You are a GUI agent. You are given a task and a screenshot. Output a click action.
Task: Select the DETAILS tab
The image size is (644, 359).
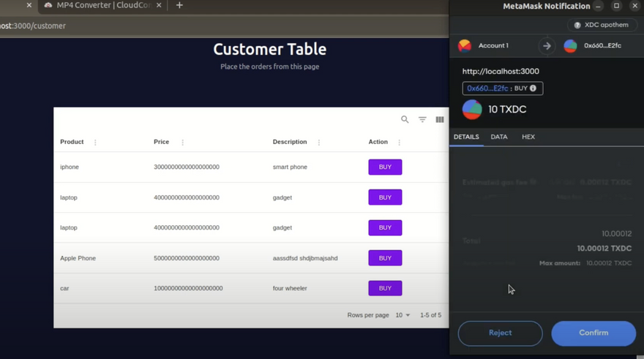466,137
